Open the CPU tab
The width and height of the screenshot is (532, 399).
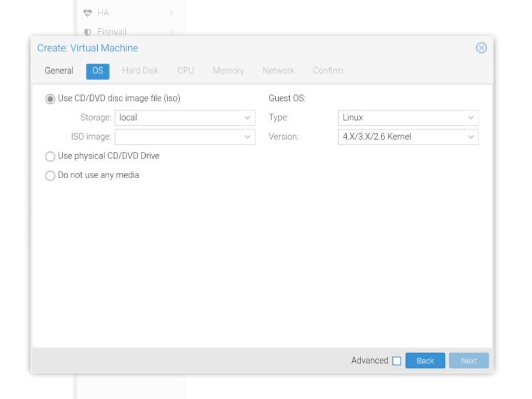(185, 71)
